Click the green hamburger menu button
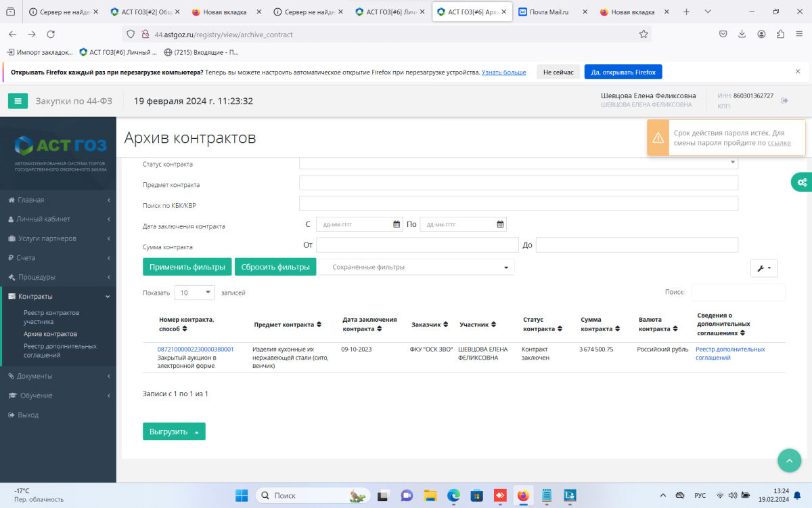Screen dimensions: 812x508 point(18,101)
